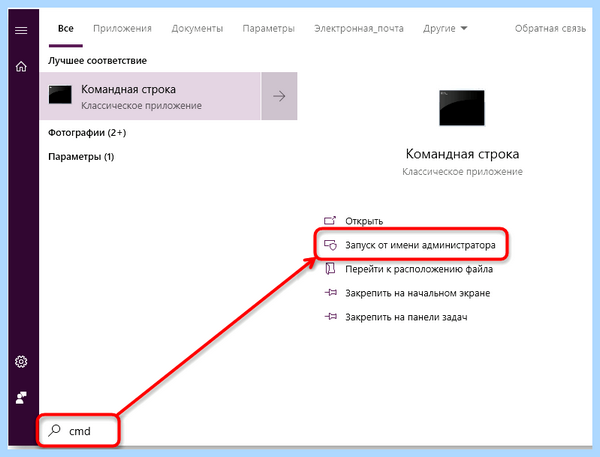Screen dimensions: 600x457
Task: Go to the Home sidebar icon
Action: pos(21,67)
